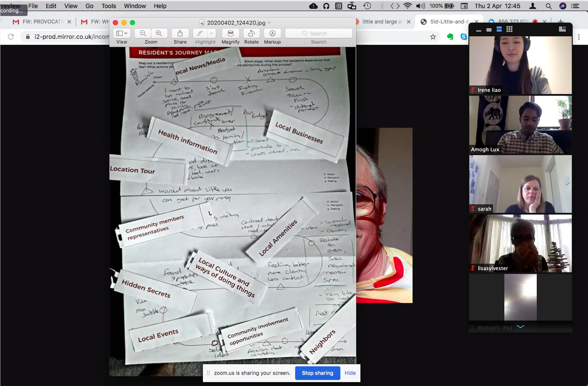Bookmark the page with the star icon
588x386 pixels.
click(x=433, y=37)
